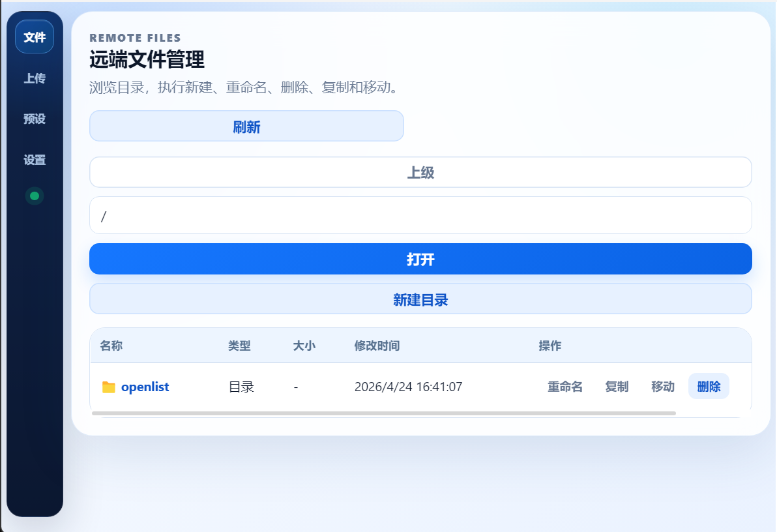The image size is (777, 532).
Task: Click the 大小 column header
Action: [304, 346]
